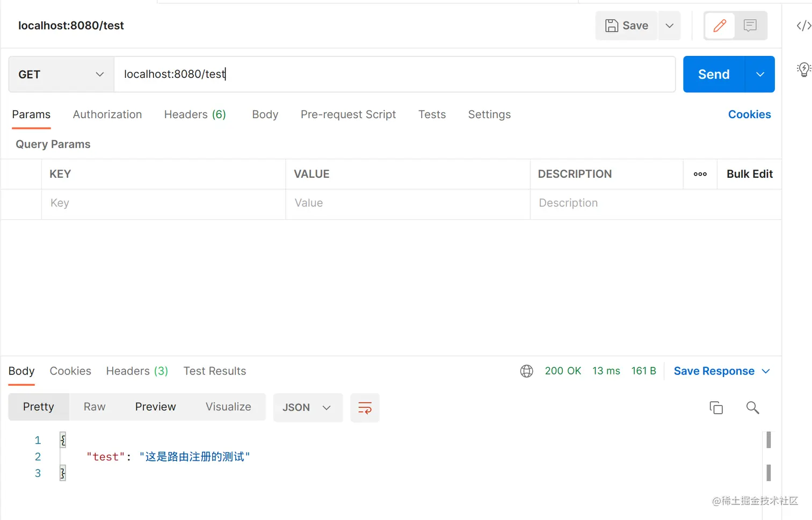The image size is (812, 520).
Task: Open the GET method dropdown
Action: 61,75
